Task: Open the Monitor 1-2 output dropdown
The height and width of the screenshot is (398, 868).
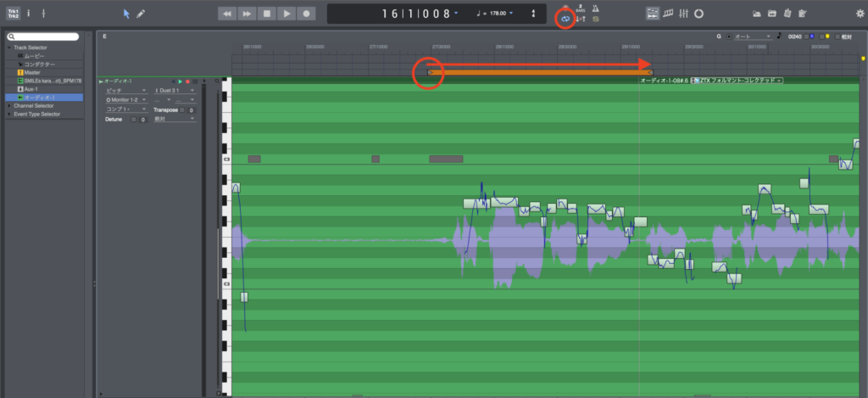Action: point(126,100)
